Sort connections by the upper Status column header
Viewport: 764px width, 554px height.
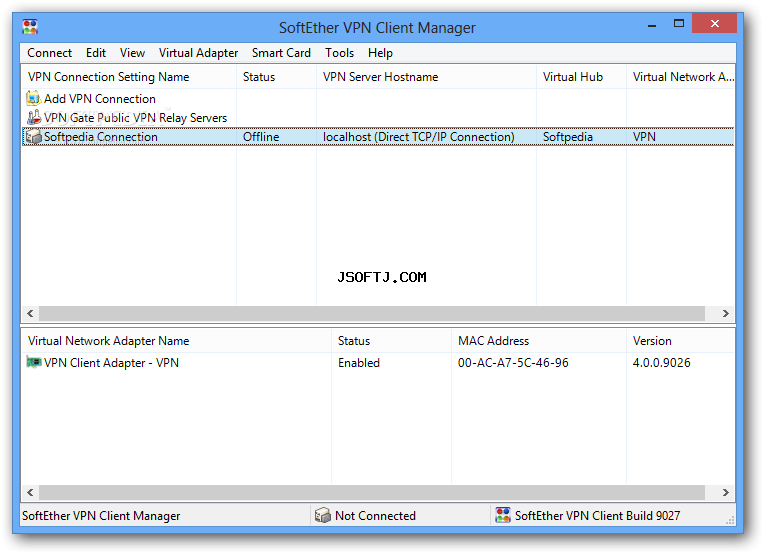[276, 77]
